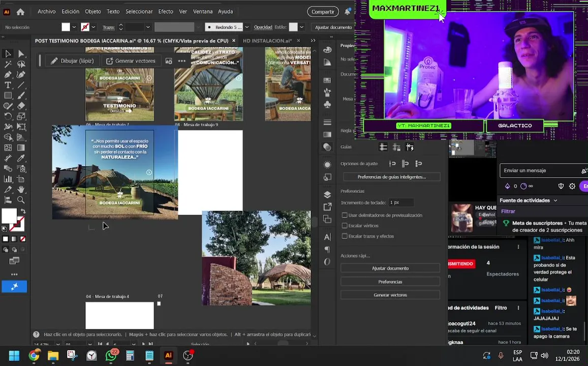588x366 pixels.
Task: Activate the Zoom (magnifier) tool
Action: 21,200
